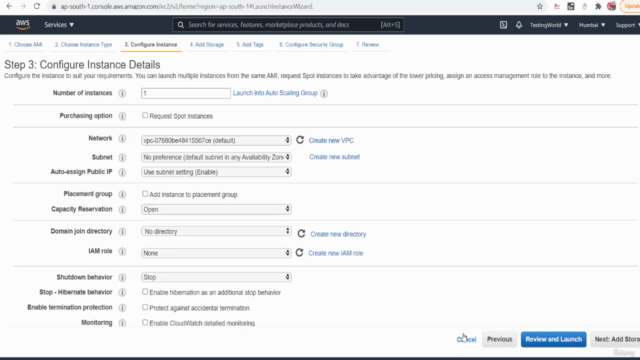Click Review and Launch button
This screenshot has width=640, height=360.
553,339
